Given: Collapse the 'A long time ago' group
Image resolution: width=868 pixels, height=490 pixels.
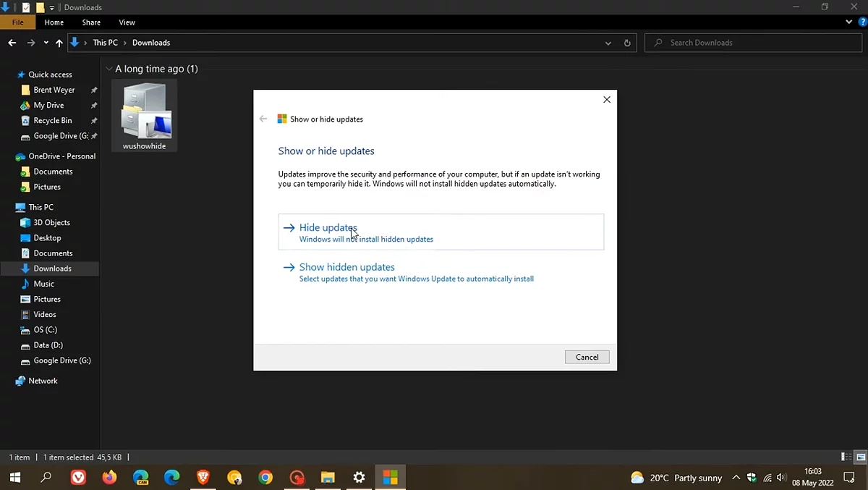Looking at the screenshot, I should tap(109, 69).
